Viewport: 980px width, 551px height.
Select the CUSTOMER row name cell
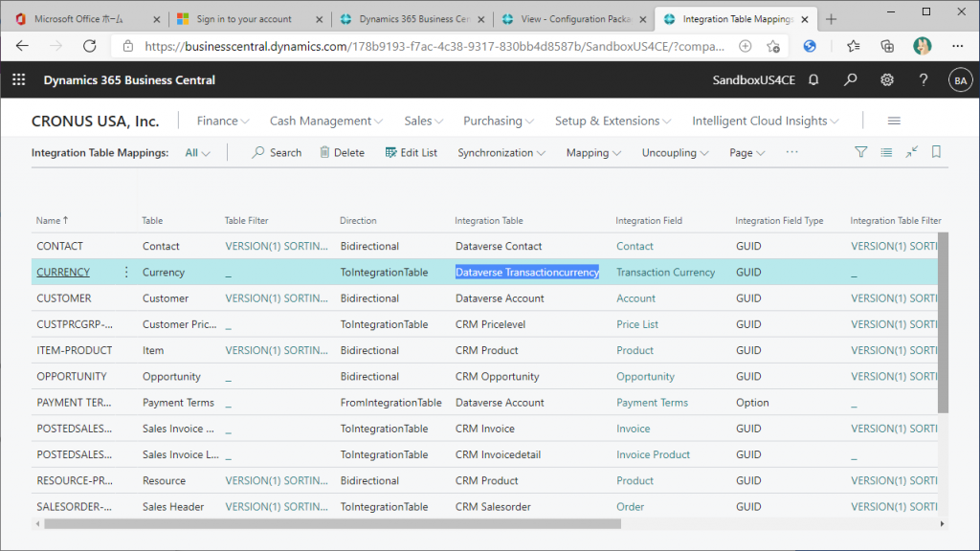point(64,298)
